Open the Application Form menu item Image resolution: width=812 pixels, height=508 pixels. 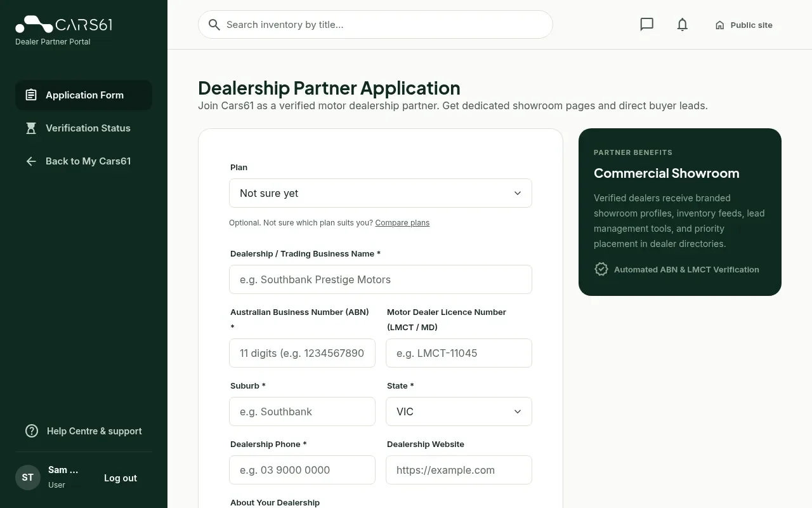tap(84, 95)
